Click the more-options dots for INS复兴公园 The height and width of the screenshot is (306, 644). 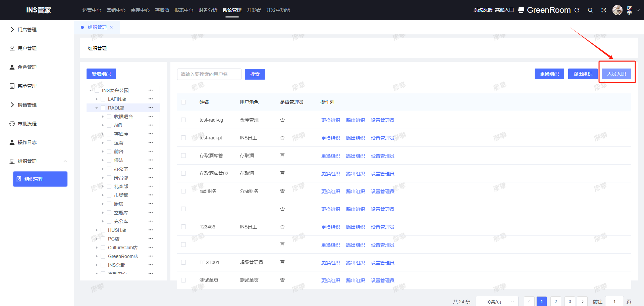coord(151,90)
